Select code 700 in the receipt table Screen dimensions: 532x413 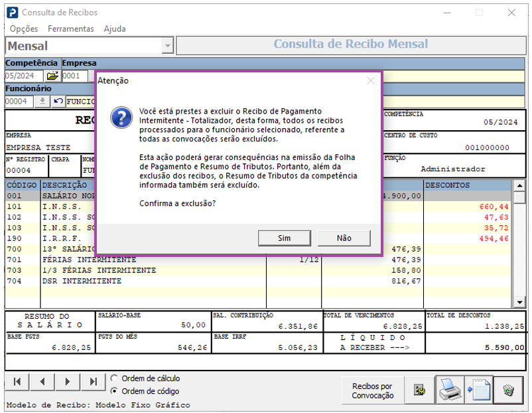point(14,249)
